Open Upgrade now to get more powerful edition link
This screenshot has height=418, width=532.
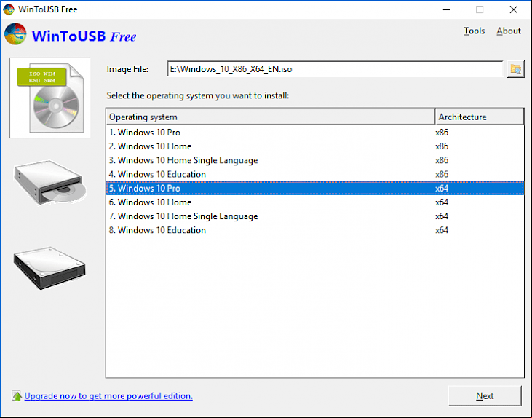coord(108,396)
